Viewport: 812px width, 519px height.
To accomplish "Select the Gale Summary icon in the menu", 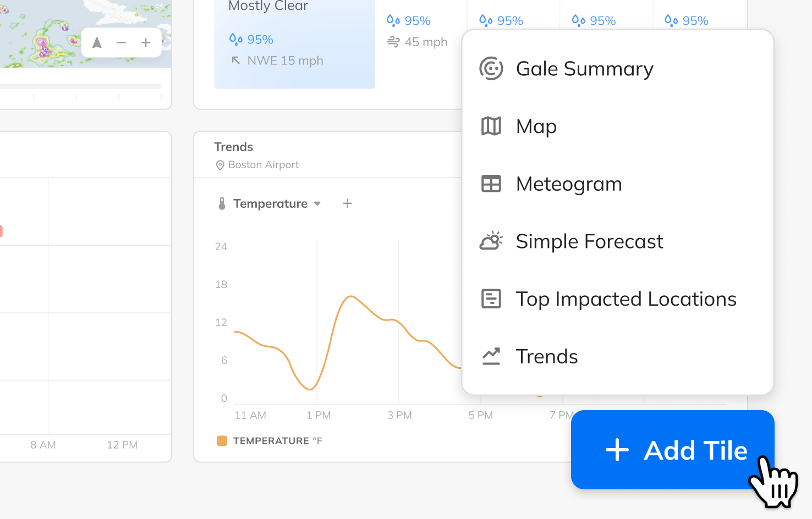I will pos(491,68).
